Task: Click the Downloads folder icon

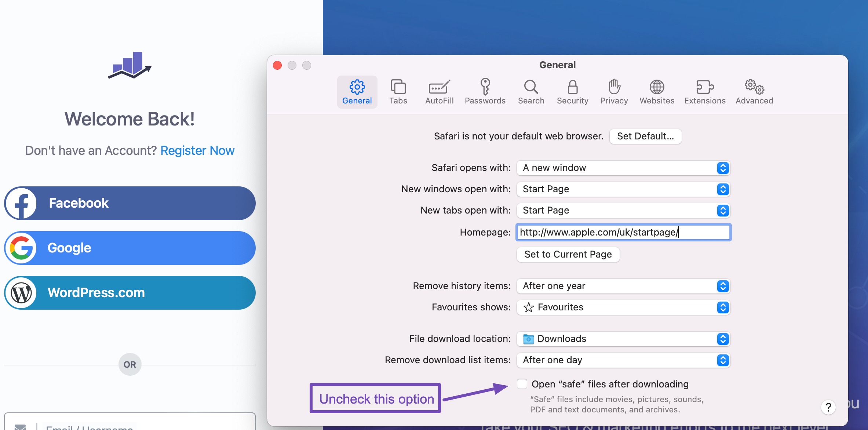Action: [528, 339]
